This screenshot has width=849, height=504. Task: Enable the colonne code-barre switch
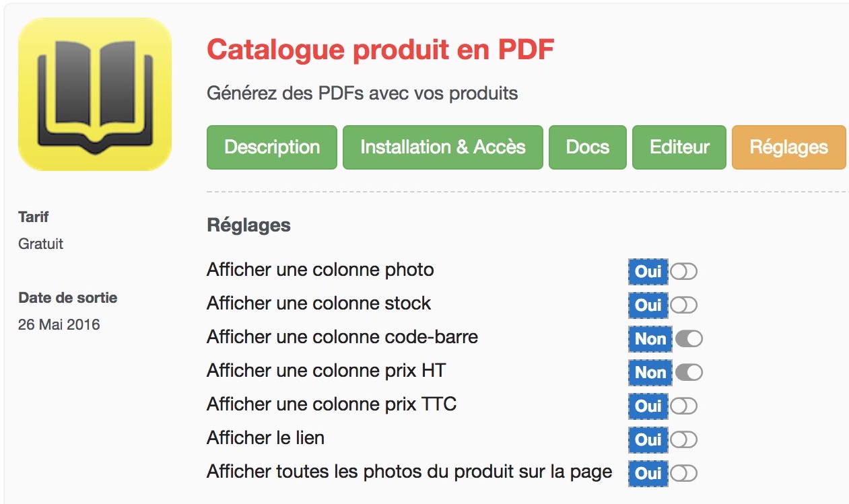689,339
